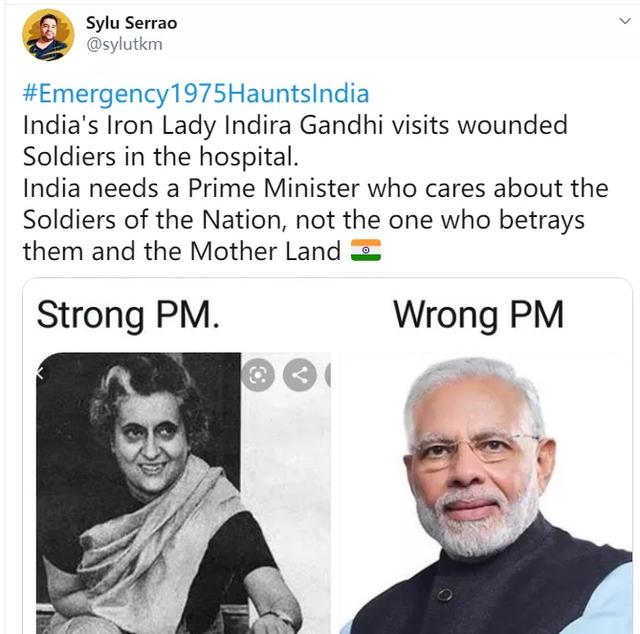Open the tweet options chevron menu

[625, 20]
